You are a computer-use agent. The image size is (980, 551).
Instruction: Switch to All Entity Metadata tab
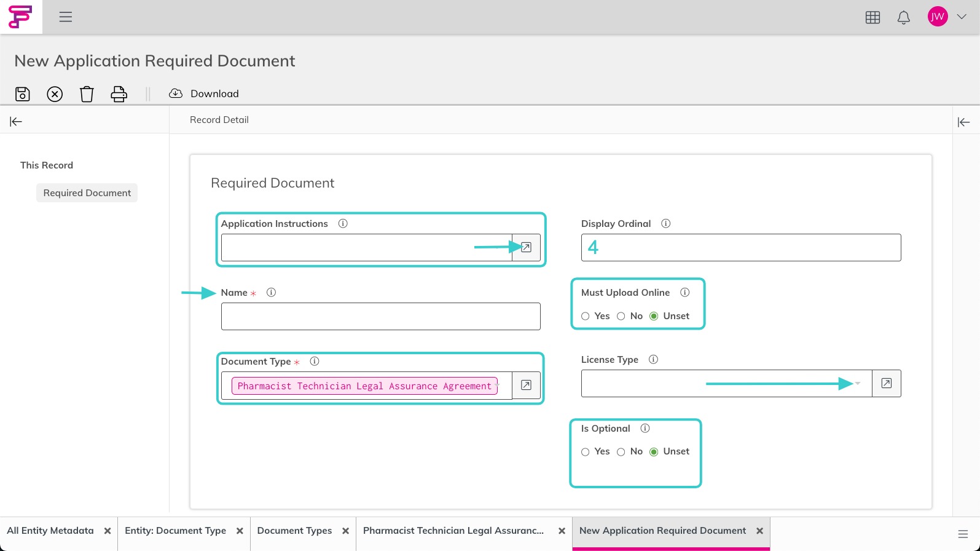coord(50,531)
